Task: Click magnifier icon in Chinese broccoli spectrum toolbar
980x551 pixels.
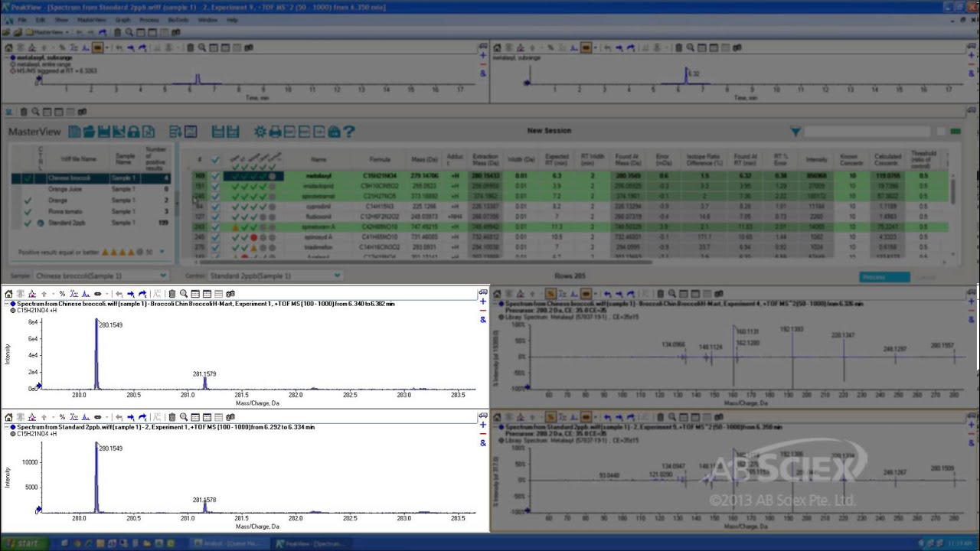Action: pyautogui.click(x=184, y=294)
